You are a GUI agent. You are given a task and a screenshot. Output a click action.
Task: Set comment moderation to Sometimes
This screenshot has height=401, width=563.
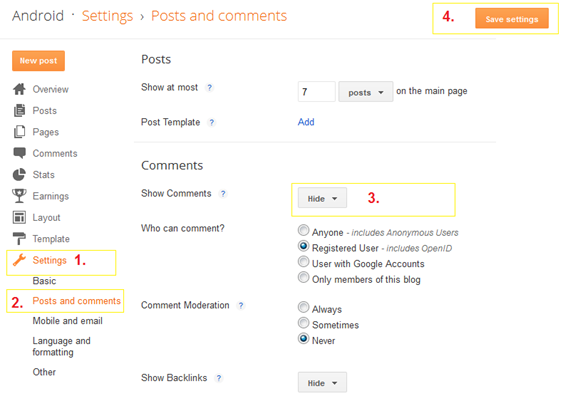coord(303,323)
